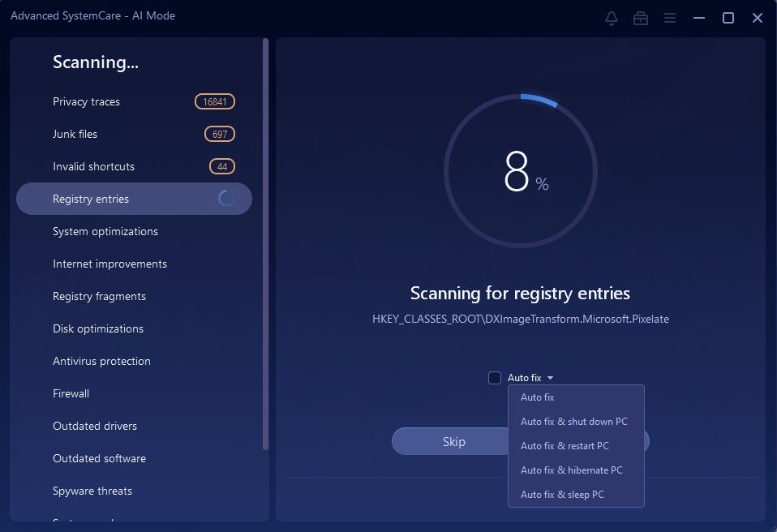777x532 pixels.
Task: Open the toolbox icon in title bar
Action: point(641,19)
